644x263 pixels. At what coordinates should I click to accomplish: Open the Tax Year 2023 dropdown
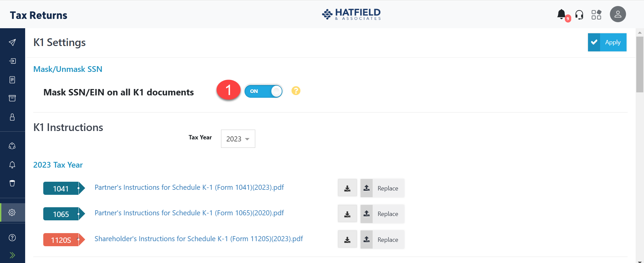click(238, 139)
